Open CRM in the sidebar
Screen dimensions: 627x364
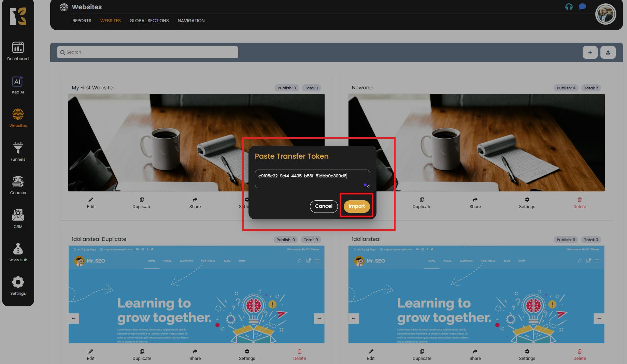tap(18, 218)
